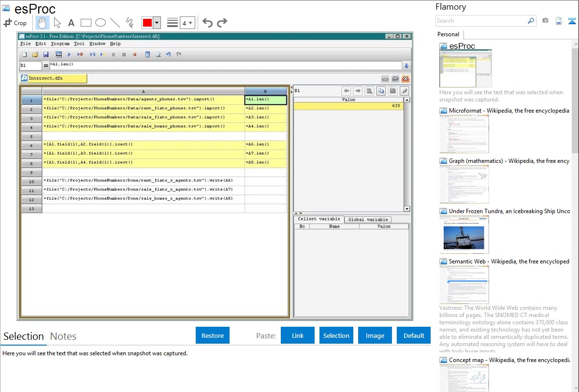Click the formula bar showing =A1.len()

tap(226, 65)
